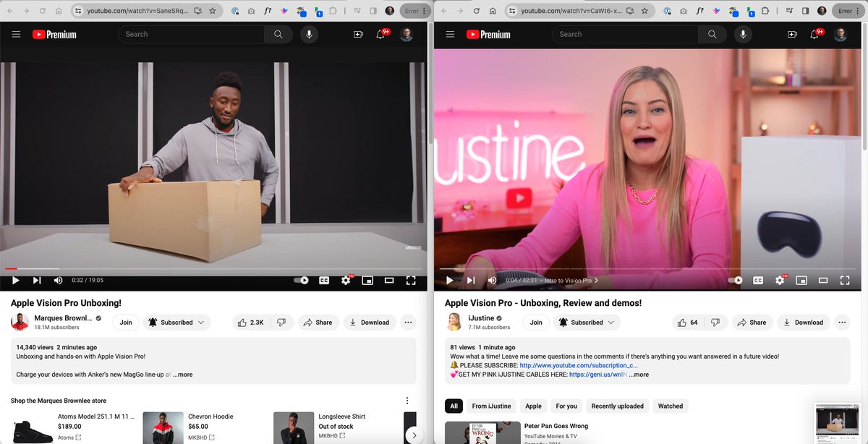This screenshot has height=444, width=868.
Task: Start voice search in right window
Action: 743,34
